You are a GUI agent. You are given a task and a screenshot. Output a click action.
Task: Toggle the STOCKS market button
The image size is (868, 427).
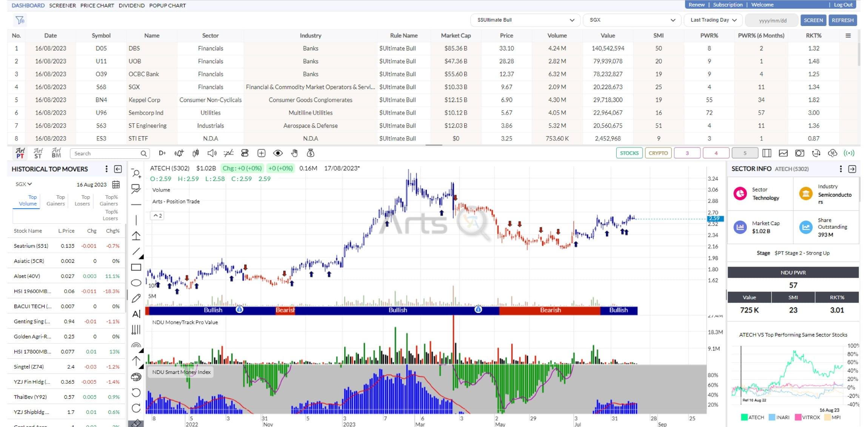(x=629, y=153)
